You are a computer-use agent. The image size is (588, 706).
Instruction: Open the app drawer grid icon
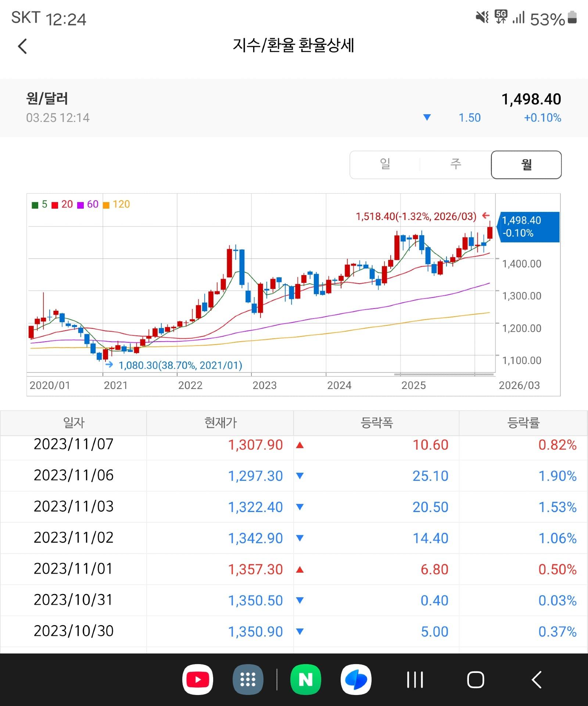coord(248,680)
